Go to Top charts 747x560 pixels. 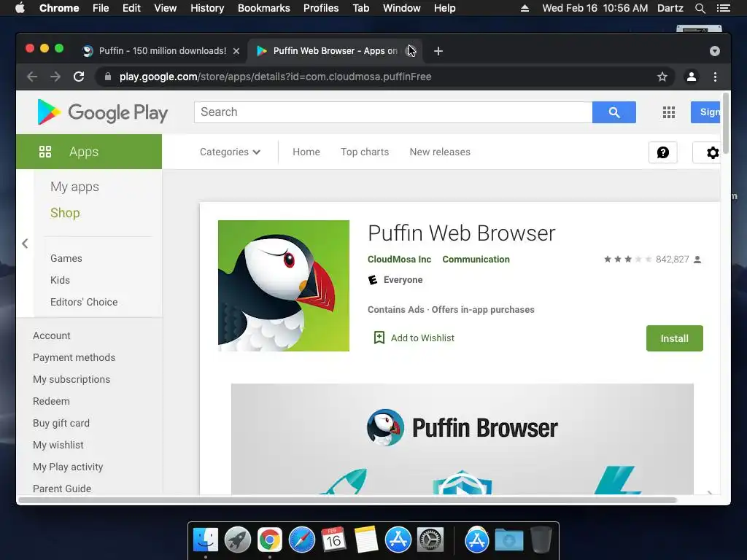click(365, 152)
